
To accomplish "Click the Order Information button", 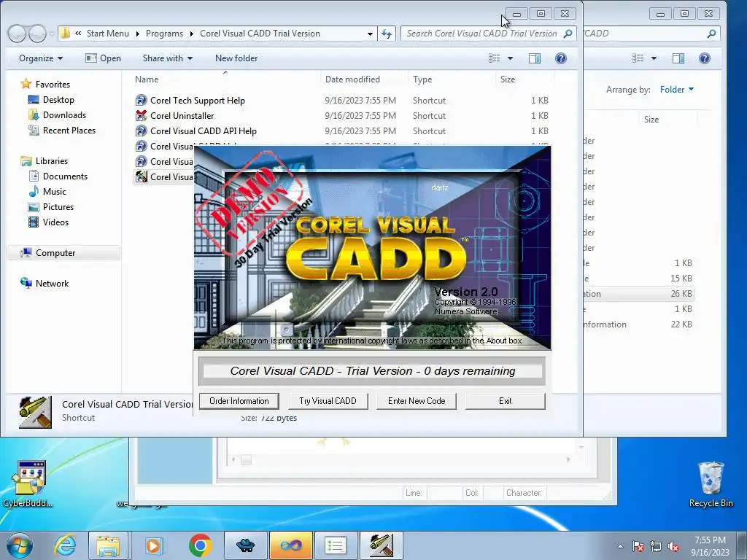I will (x=239, y=401).
